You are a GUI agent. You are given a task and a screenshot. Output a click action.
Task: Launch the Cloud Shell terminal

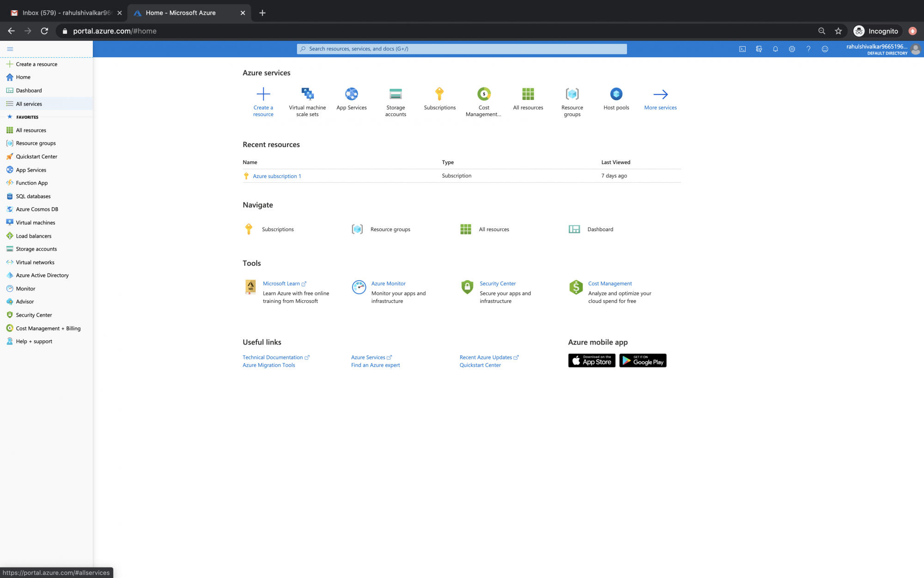[742, 49]
